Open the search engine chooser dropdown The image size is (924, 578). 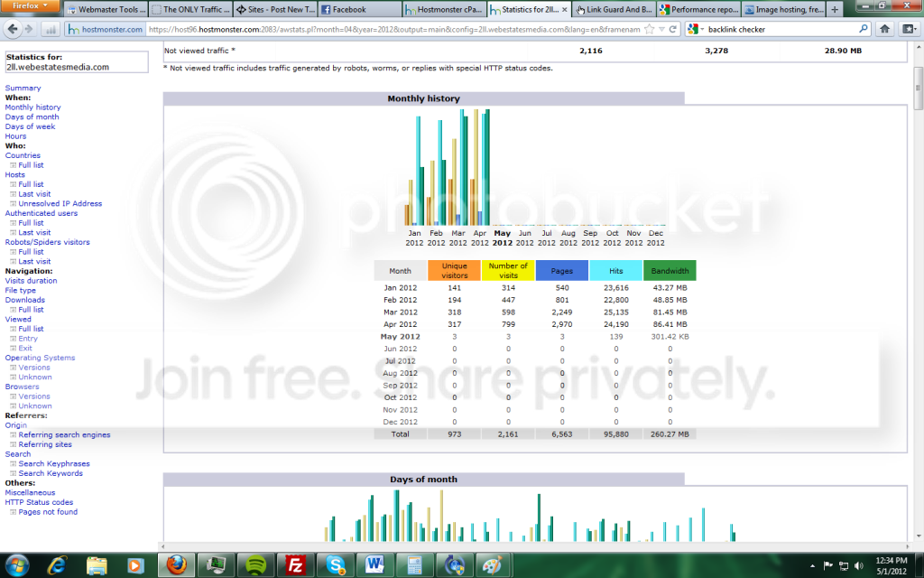click(x=696, y=29)
